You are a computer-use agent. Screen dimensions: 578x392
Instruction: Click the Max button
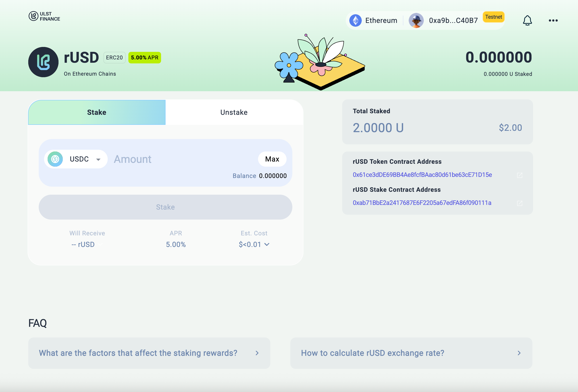coord(272,159)
